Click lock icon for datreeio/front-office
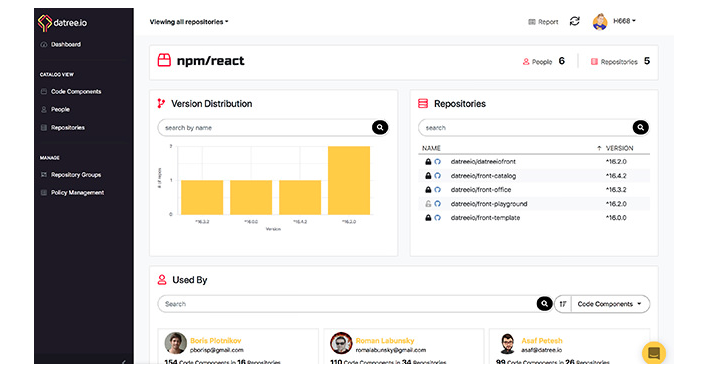 (428, 190)
